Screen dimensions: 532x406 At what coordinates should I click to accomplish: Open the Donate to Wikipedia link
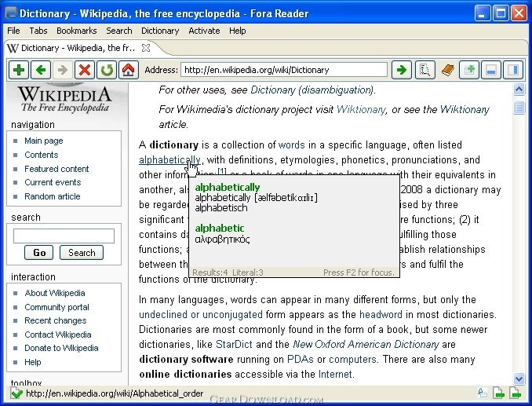pos(61,348)
